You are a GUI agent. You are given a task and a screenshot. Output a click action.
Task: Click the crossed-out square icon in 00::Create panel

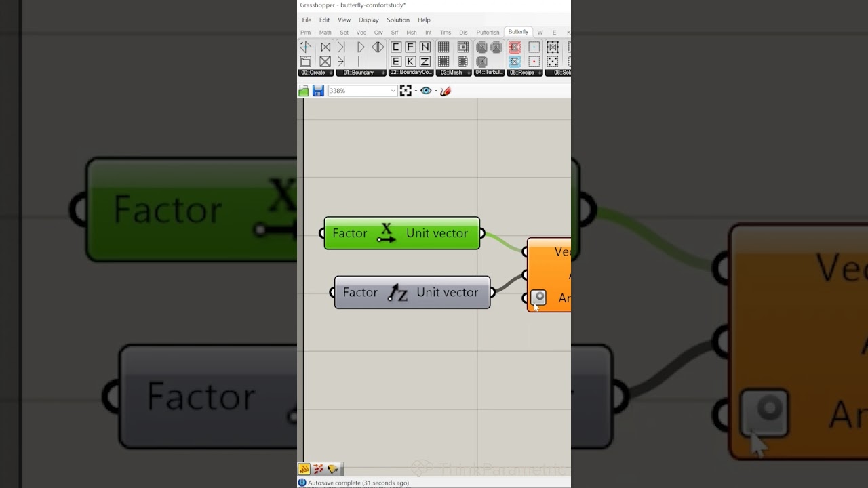tap(325, 62)
